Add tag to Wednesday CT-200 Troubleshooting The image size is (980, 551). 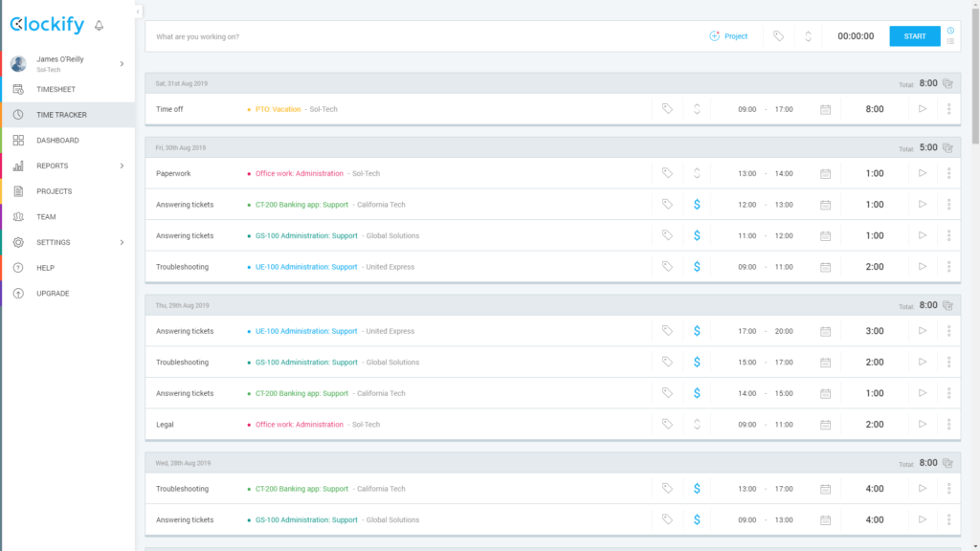pos(667,489)
